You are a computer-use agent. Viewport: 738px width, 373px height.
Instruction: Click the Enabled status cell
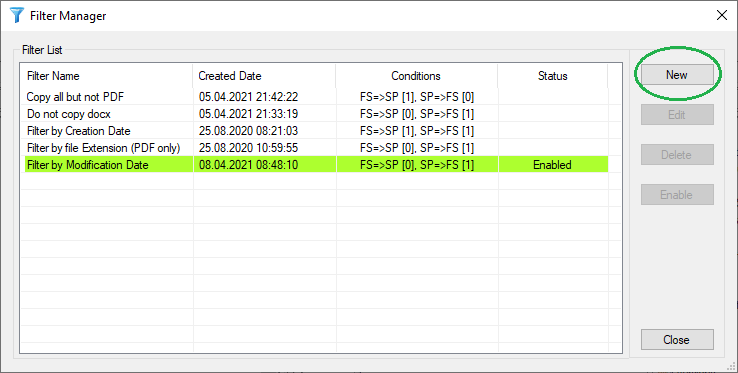click(x=553, y=165)
